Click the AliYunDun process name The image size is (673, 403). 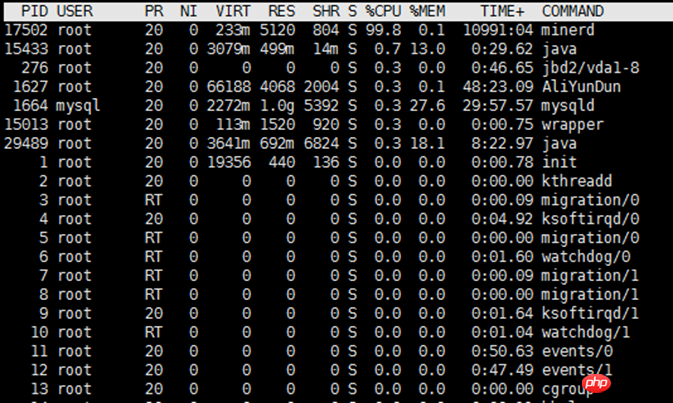pyautogui.click(x=577, y=87)
